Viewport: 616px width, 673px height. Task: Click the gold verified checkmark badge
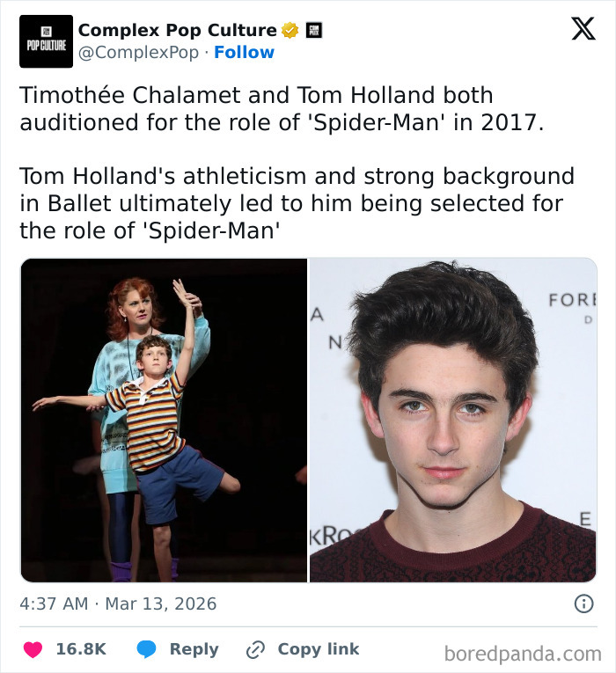(x=290, y=31)
